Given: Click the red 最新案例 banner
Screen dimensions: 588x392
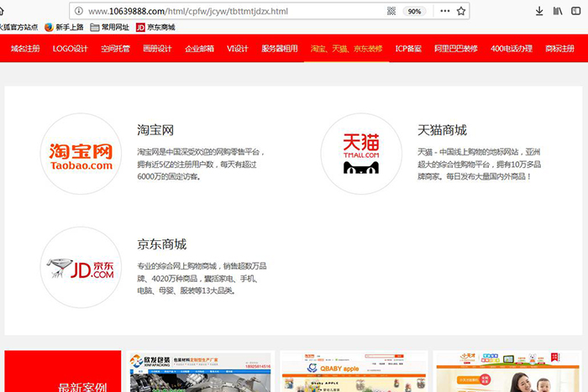Looking at the screenshot, I should (63, 371).
